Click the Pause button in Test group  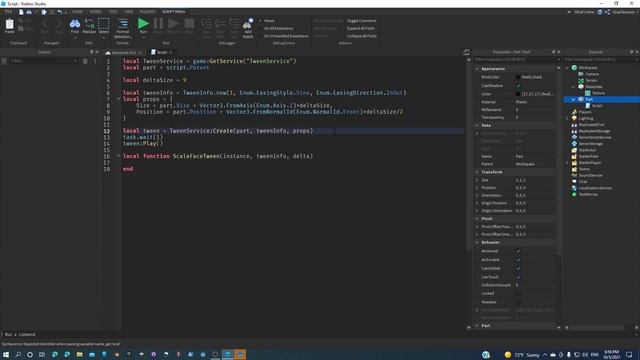158,25
